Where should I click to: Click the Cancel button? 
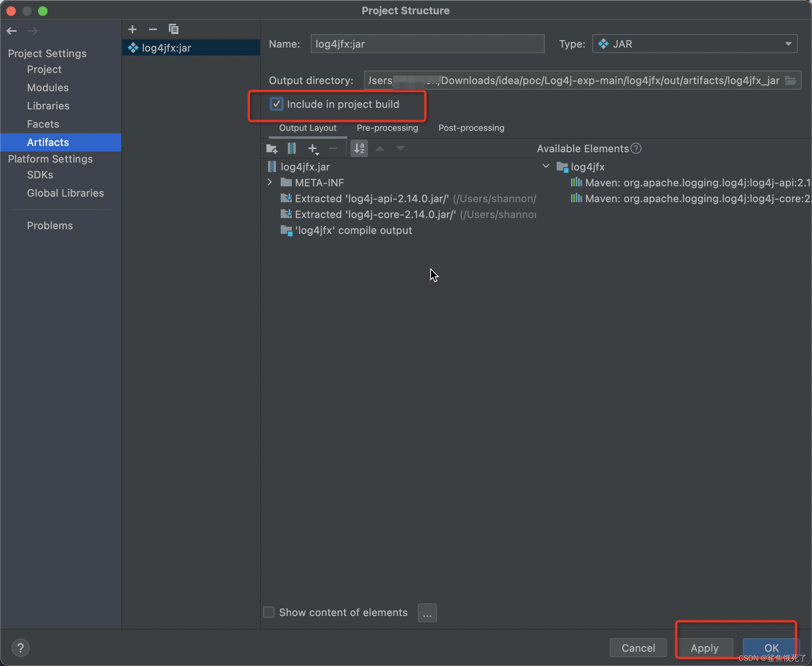[x=638, y=648]
